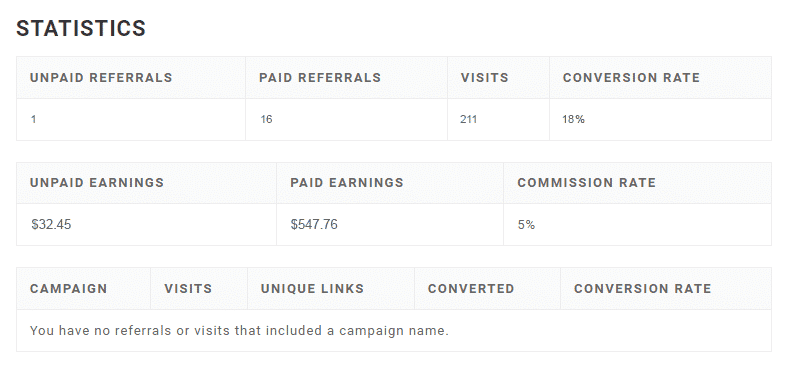
Task: Click the 18% conversion rate value
Action: click(x=573, y=120)
